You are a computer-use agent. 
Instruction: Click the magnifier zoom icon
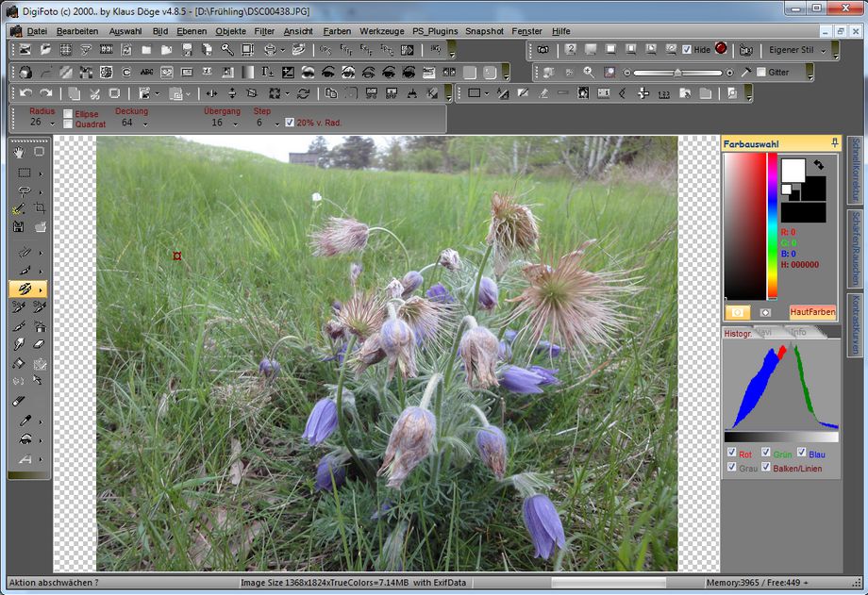tap(589, 72)
